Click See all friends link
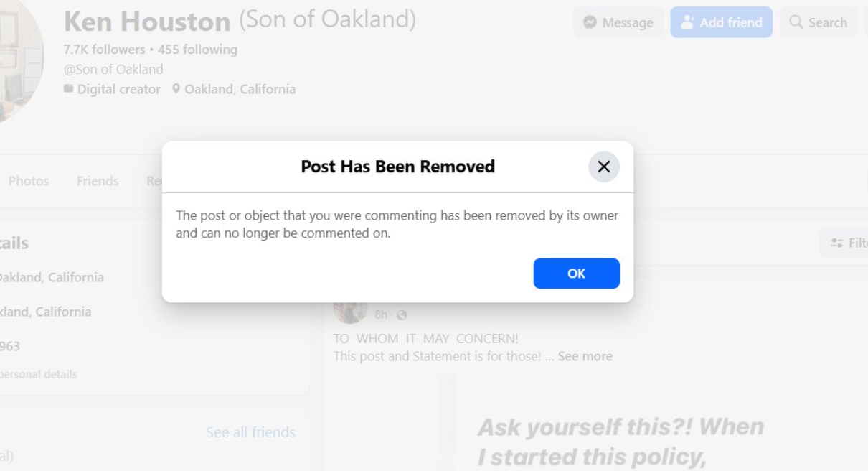This screenshot has height=471, width=868. pyautogui.click(x=250, y=432)
